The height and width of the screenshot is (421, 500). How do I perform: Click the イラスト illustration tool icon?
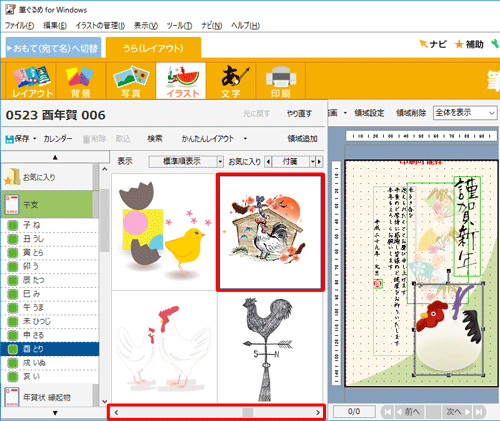point(181,81)
